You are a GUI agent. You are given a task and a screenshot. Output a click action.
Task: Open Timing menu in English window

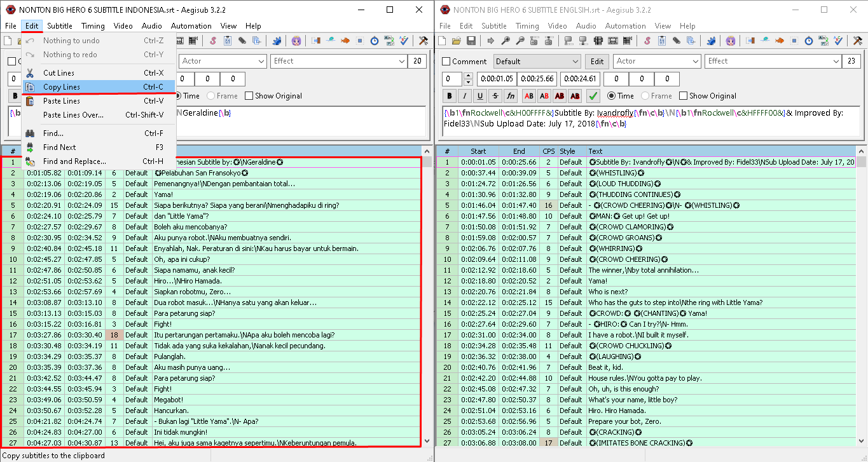(x=527, y=26)
